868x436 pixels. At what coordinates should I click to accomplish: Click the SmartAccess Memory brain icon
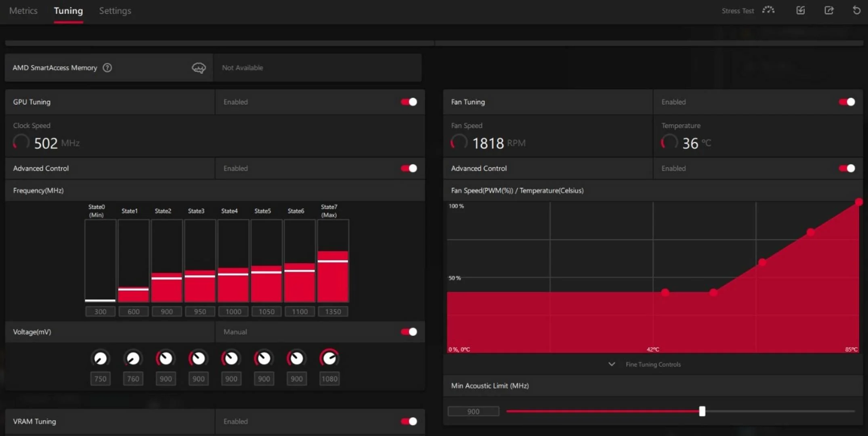[x=199, y=68]
